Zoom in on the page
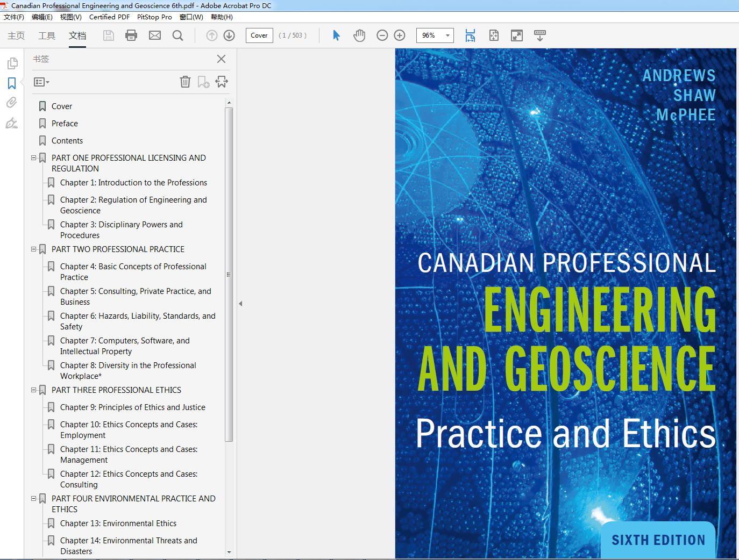This screenshot has height=560, width=739. coord(399,35)
